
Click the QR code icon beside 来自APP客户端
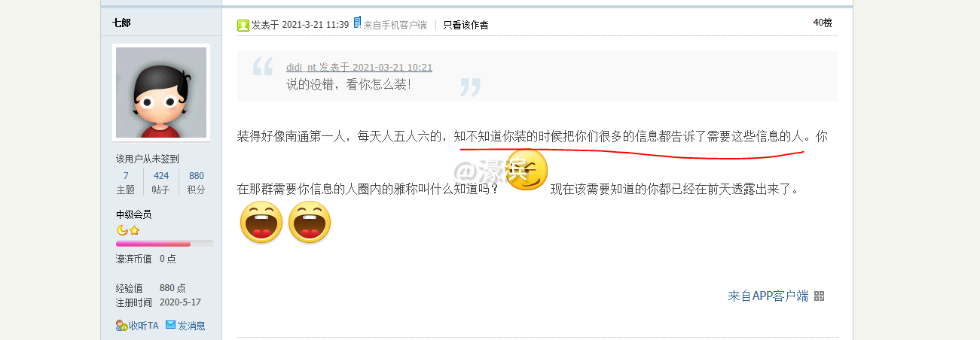pos(820,296)
